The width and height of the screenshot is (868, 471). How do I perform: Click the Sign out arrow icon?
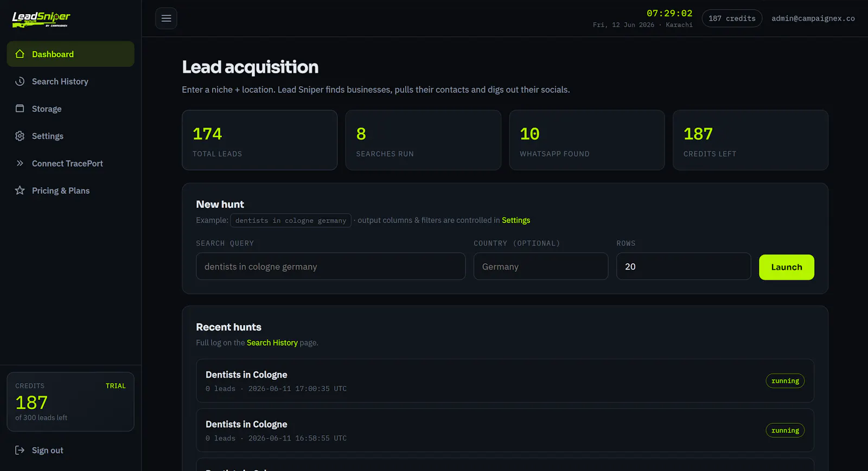[20, 450]
